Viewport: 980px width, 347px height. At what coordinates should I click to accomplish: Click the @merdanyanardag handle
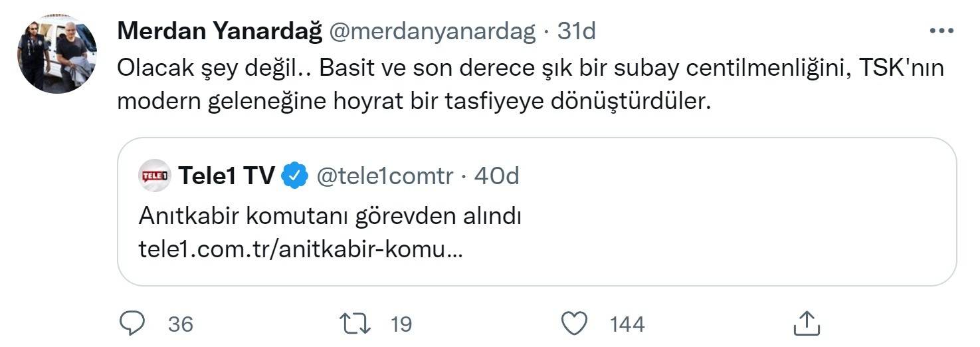[x=433, y=31]
